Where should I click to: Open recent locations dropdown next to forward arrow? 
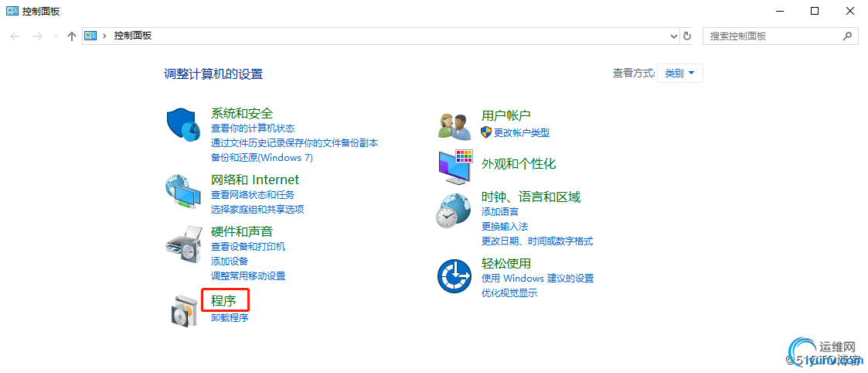[x=55, y=36]
